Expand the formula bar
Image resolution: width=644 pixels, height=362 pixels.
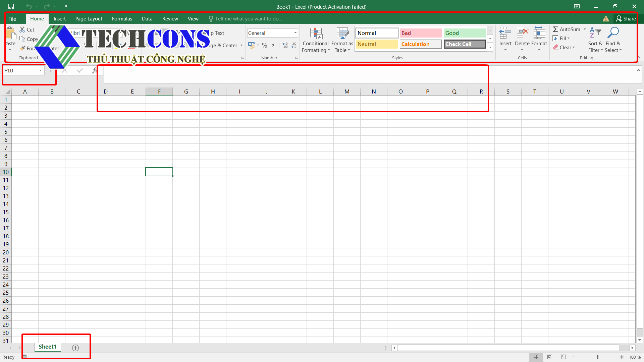pos(638,70)
